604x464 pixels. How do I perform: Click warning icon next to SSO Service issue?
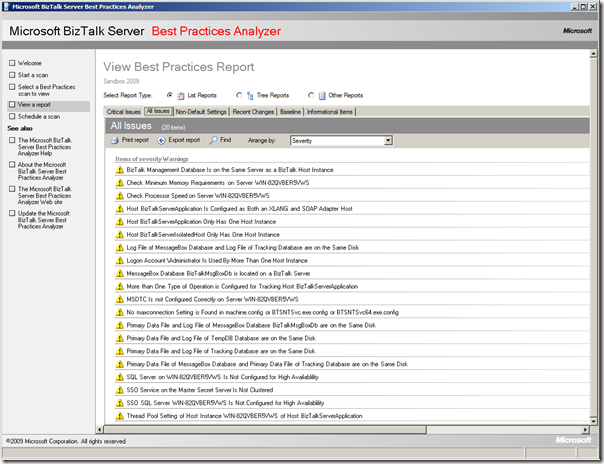click(120, 389)
